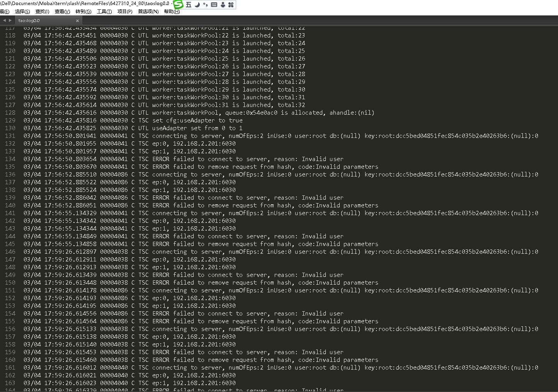Click the tab scroll left arrow
This screenshot has height=392, width=558.
click(4, 20)
